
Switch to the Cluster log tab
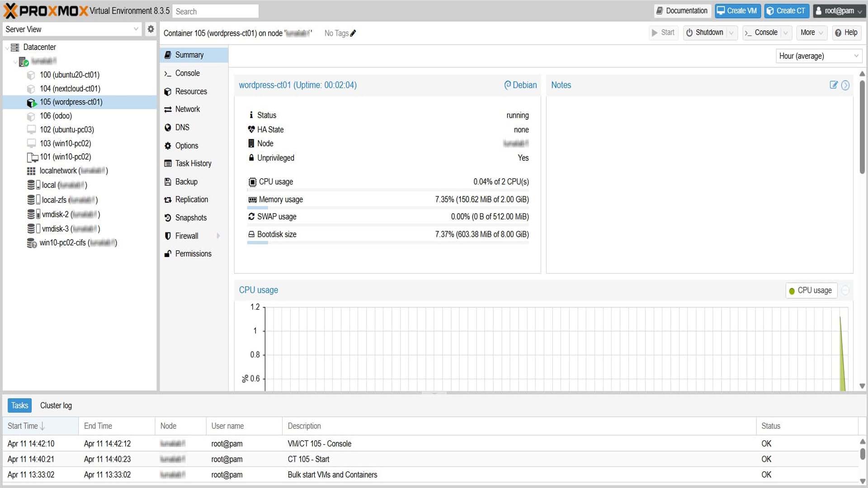tap(56, 405)
